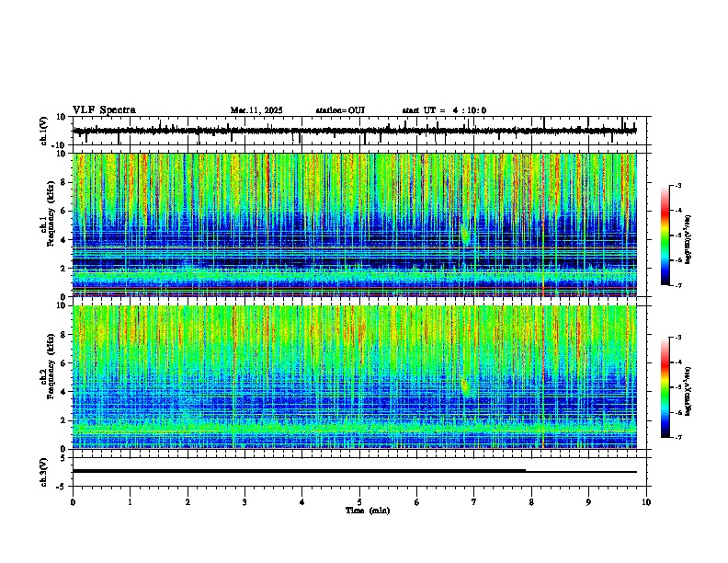
Task: Click the '5' tick on the time axis
Action: click(359, 502)
